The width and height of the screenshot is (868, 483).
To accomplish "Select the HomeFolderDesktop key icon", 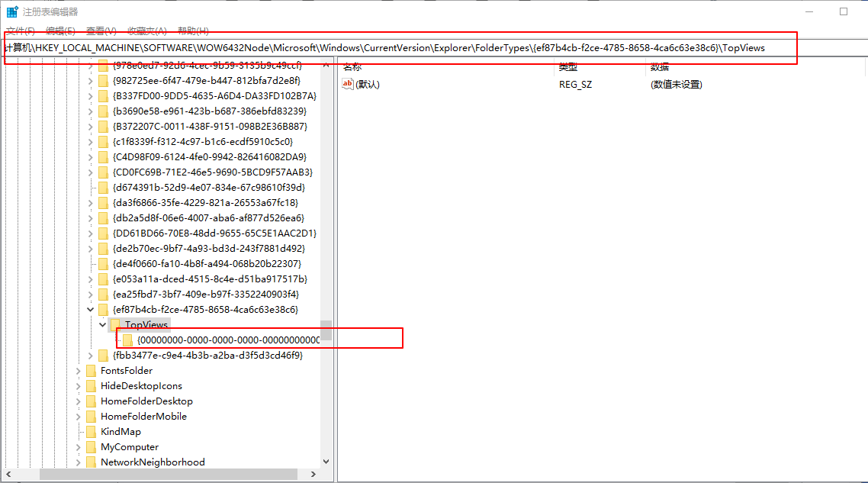I will point(90,401).
